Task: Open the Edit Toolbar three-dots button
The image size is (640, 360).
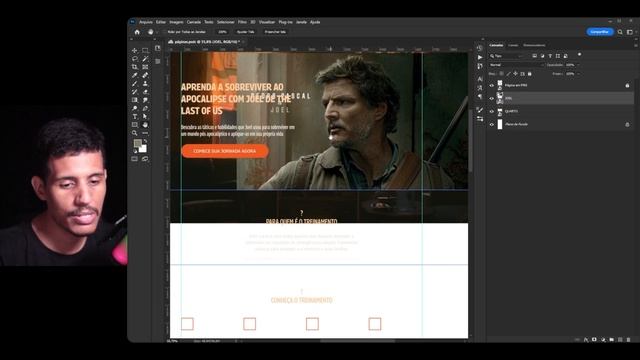Action: click(145, 133)
